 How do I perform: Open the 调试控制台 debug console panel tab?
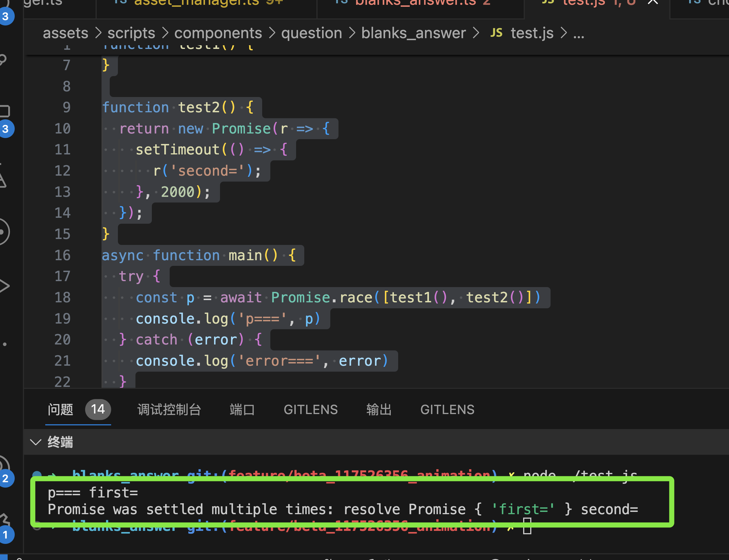(x=169, y=409)
